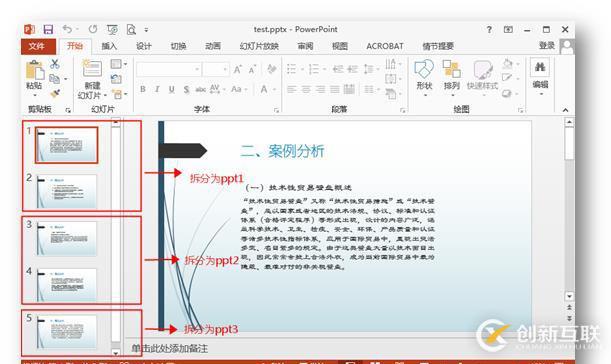
Task: Click the Increase Font Size icon
Action: (x=238, y=69)
